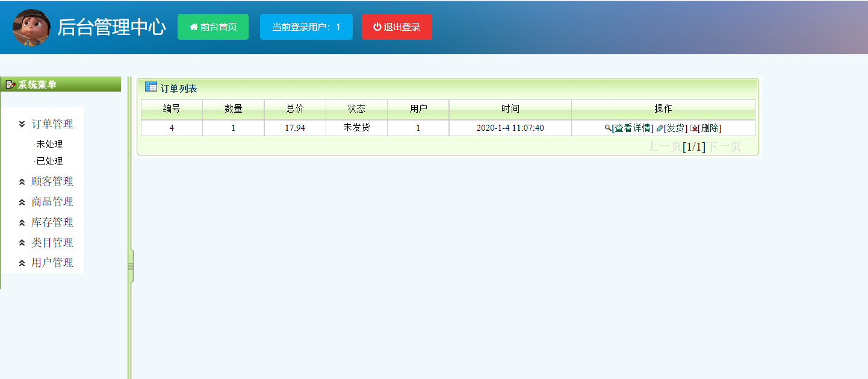Click the 系统菜单 edit icon
The image size is (868, 379).
(x=10, y=84)
